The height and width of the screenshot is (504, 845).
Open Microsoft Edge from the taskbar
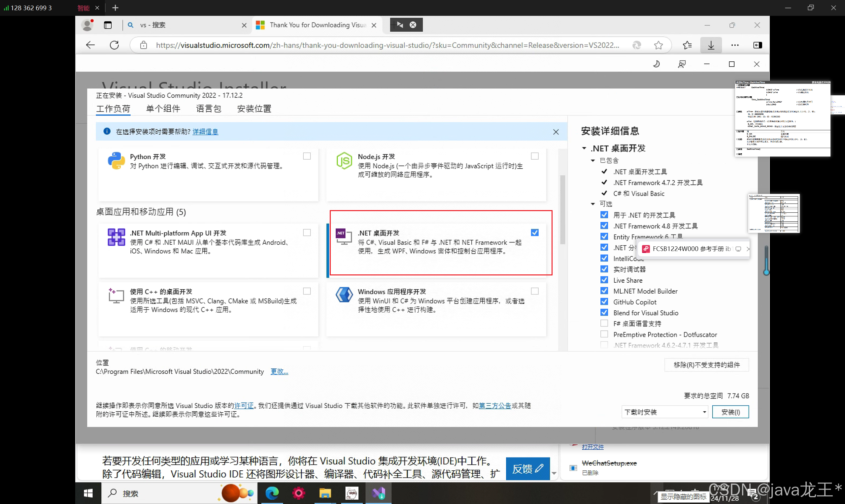click(x=272, y=493)
